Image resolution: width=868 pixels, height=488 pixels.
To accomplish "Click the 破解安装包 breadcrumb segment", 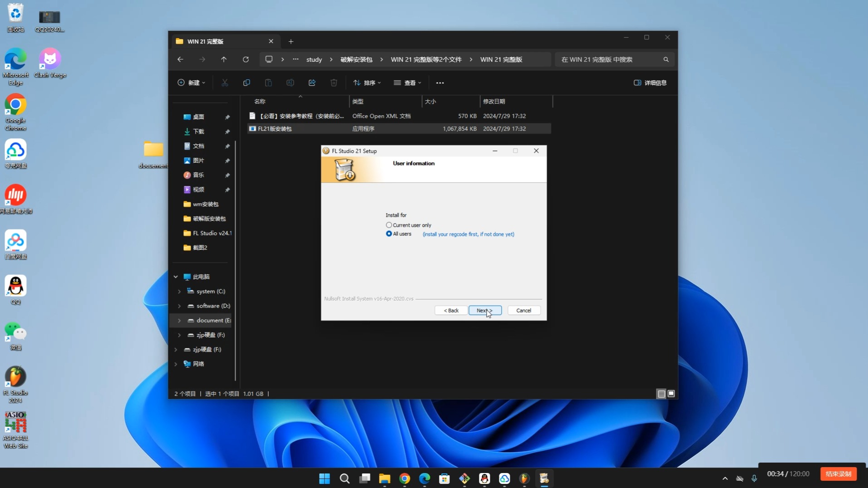I will point(356,59).
